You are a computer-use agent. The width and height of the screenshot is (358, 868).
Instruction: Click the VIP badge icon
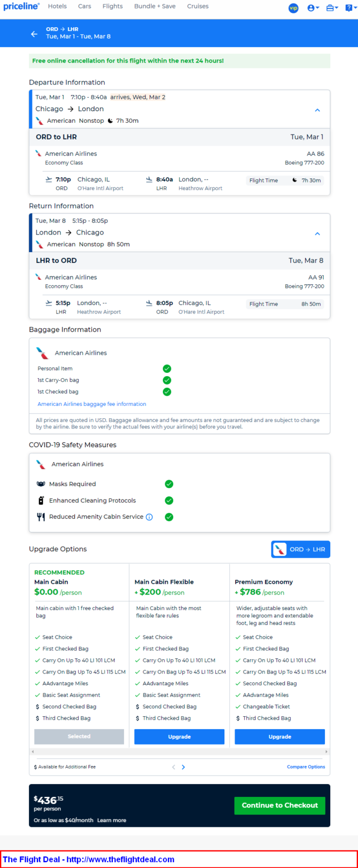point(293,8)
